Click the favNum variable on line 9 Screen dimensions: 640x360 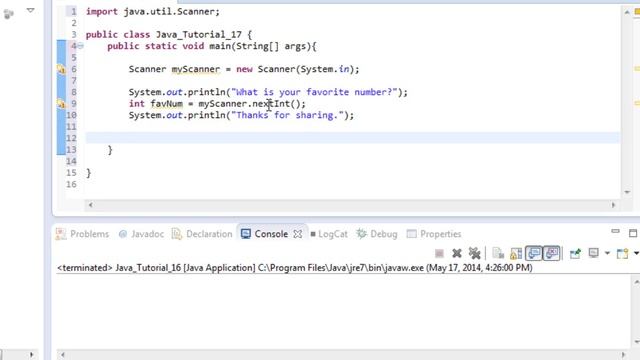(x=167, y=104)
